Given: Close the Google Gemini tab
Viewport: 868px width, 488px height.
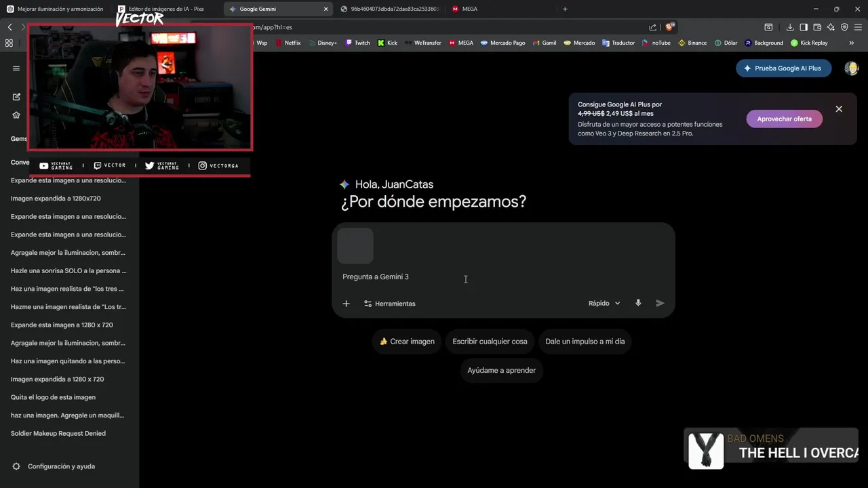Looking at the screenshot, I should pos(325,9).
